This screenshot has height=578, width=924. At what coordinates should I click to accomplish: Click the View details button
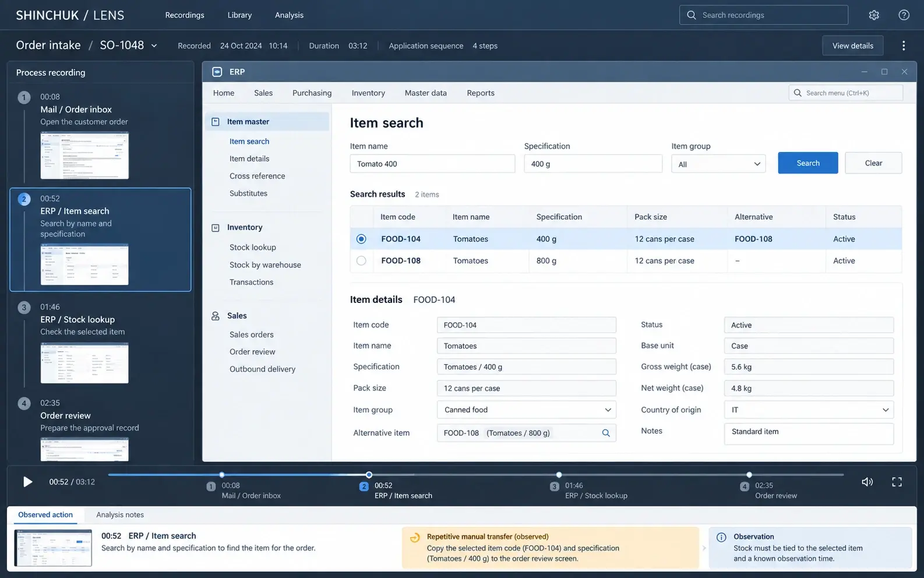(852, 45)
